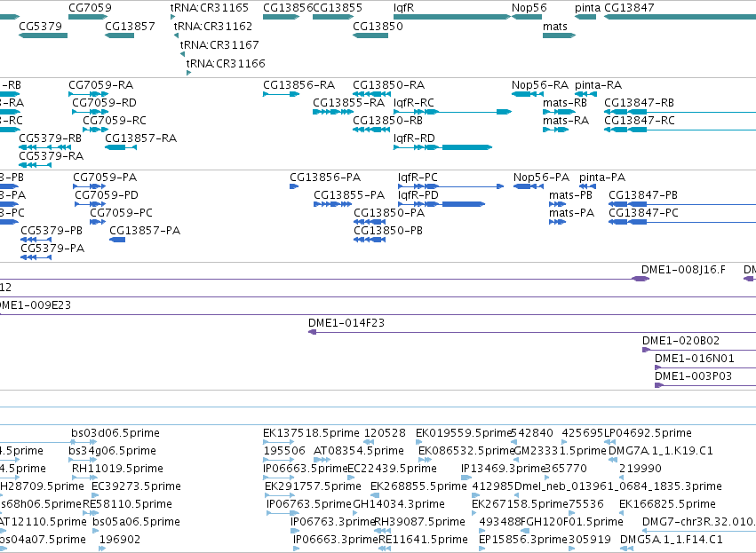
Task: Click the mats-PB protein feature
Action: tap(557, 204)
